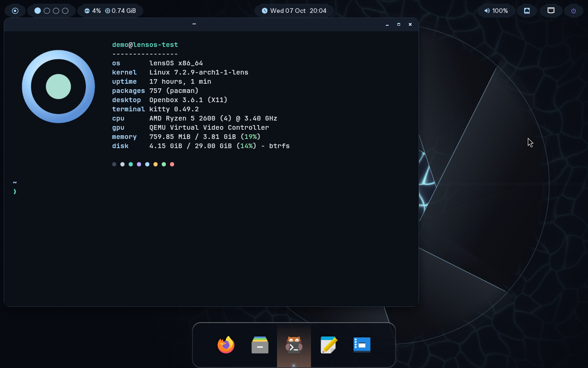
Task: Switch to the first (active) workspace dot
Action: click(x=38, y=11)
